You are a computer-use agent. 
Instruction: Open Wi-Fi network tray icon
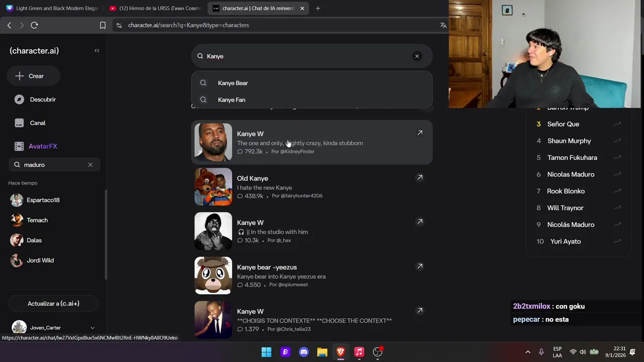[x=573, y=352]
